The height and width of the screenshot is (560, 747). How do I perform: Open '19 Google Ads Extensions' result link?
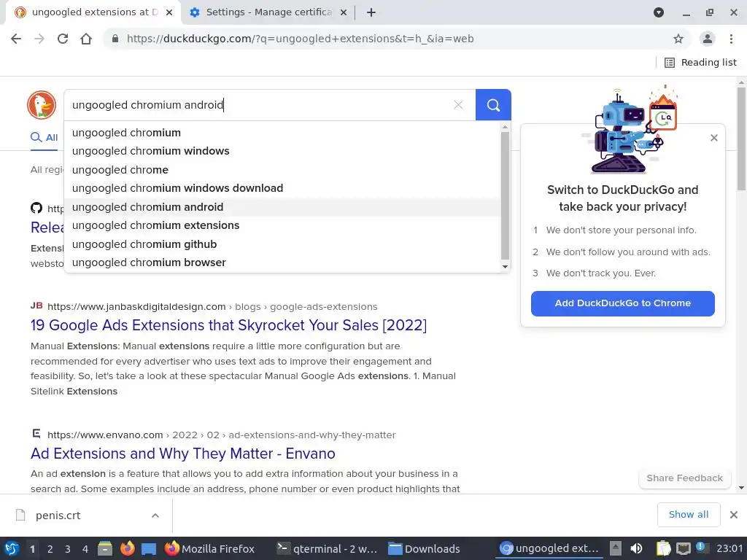228,325
